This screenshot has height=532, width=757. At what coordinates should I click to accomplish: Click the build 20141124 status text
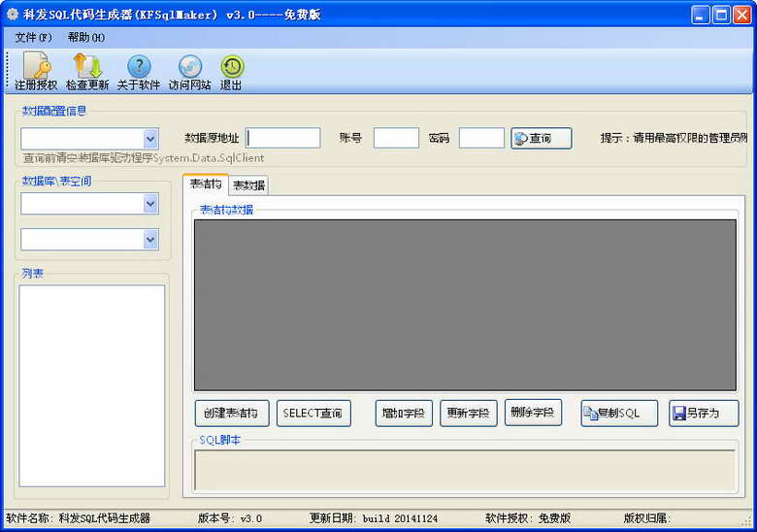tap(374, 518)
